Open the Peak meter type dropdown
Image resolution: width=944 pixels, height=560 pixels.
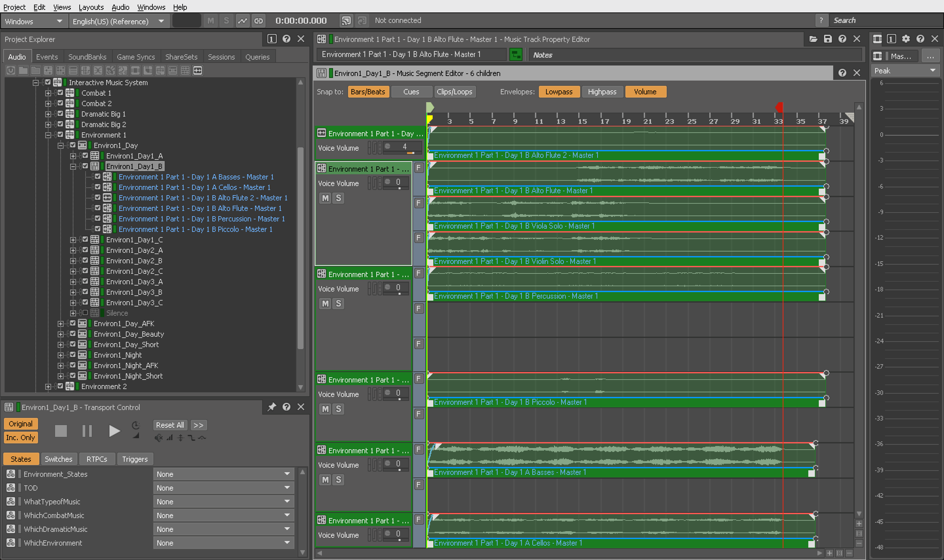pos(905,70)
